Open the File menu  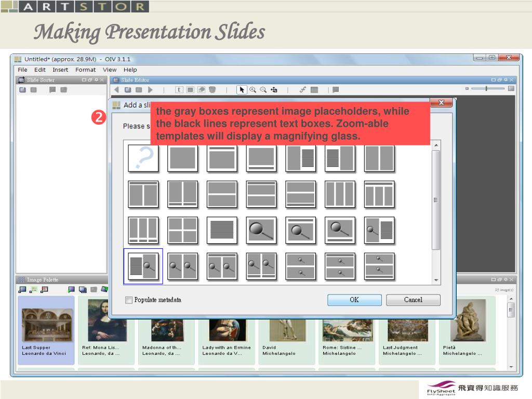click(x=22, y=70)
